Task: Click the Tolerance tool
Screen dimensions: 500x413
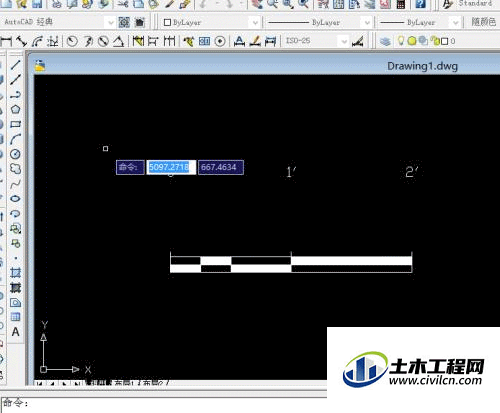Action: [204, 41]
